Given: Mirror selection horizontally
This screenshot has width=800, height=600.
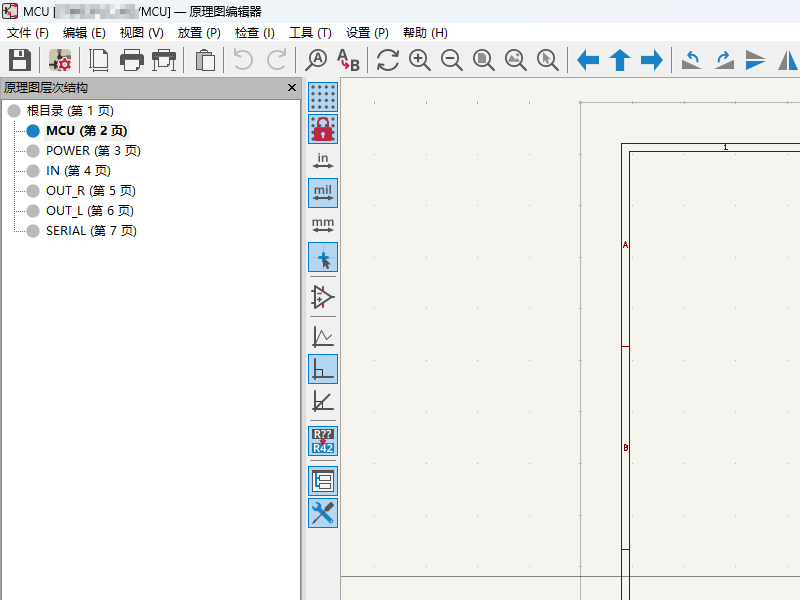Looking at the screenshot, I should 788,60.
